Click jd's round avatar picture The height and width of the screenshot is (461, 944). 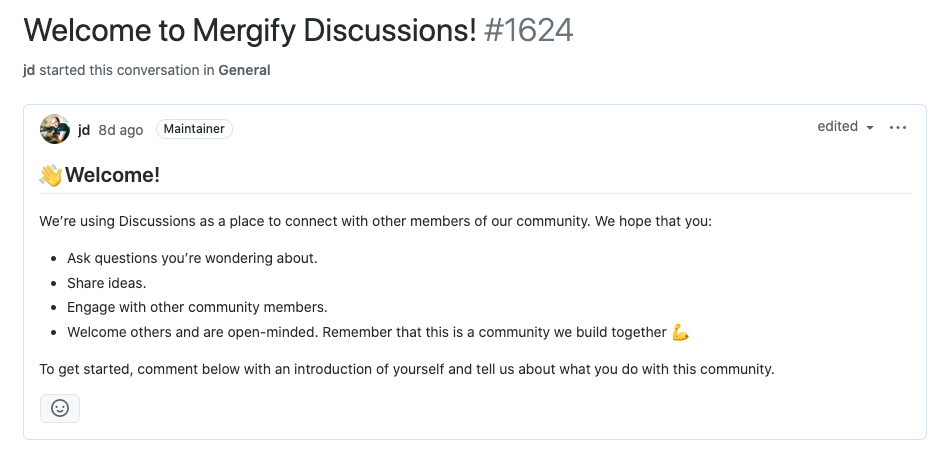(x=55, y=129)
